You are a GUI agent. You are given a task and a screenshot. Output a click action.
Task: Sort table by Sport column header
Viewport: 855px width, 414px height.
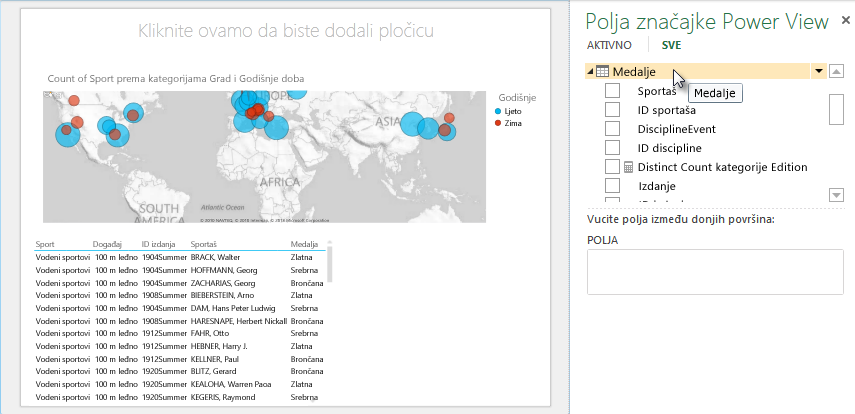pyautogui.click(x=45, y=244)
